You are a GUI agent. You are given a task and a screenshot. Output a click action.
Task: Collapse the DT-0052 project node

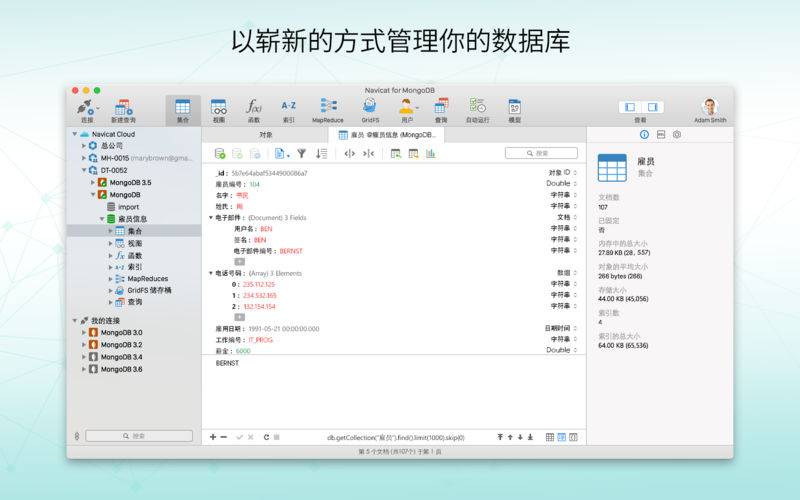(84, 170)
